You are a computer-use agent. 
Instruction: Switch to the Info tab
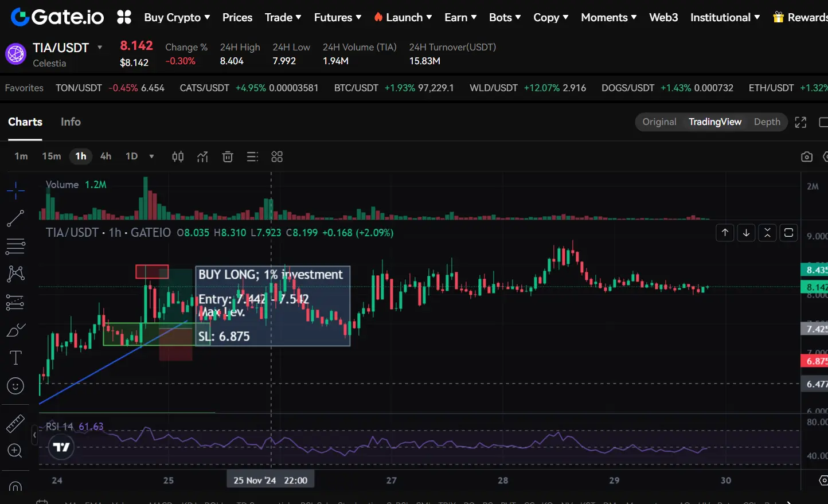[71, 122]
